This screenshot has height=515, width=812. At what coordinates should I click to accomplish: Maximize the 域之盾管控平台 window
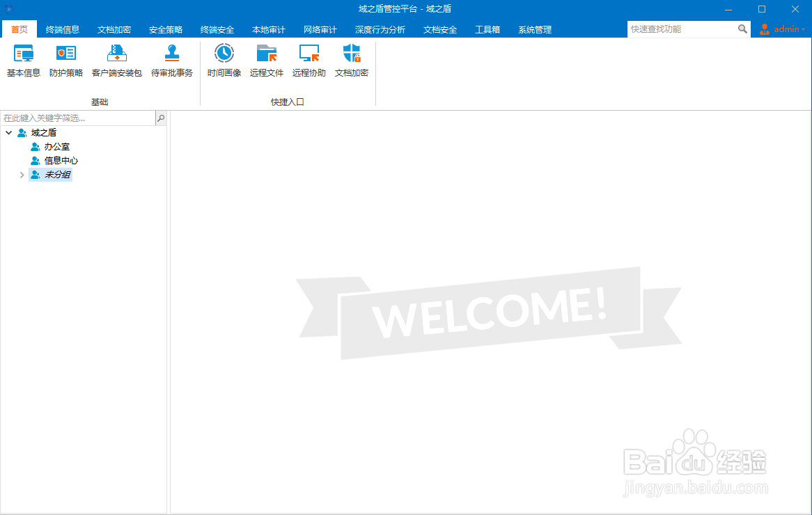click(x=762, y=9)
